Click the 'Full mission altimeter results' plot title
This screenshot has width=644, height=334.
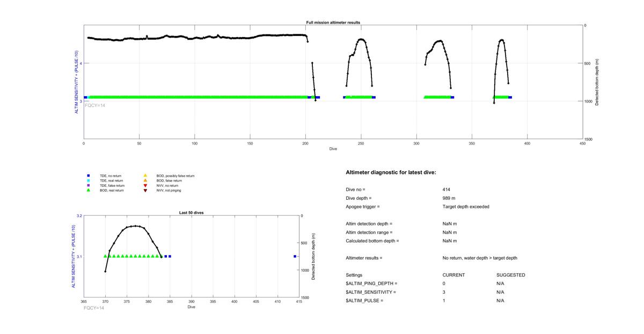[333, 23]
